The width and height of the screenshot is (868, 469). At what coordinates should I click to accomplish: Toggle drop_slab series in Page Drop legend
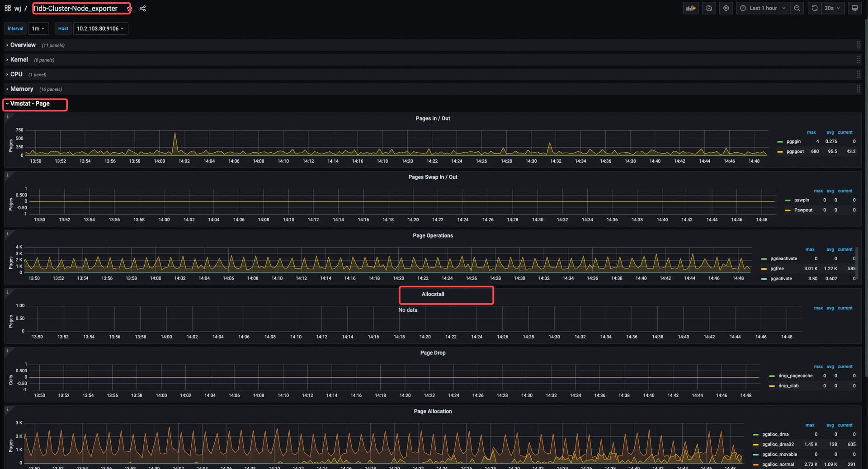click(788, 386)
